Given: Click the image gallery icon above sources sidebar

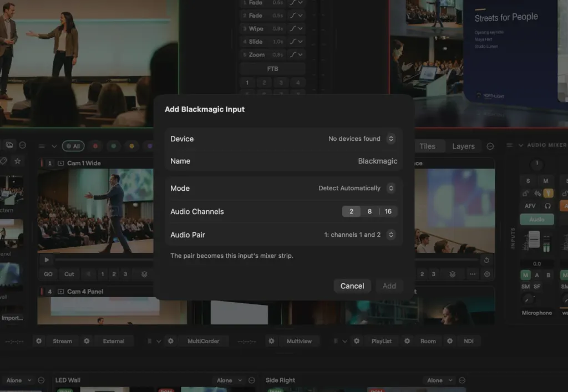Looking at the screenshot, I should (x=9, y=145).
